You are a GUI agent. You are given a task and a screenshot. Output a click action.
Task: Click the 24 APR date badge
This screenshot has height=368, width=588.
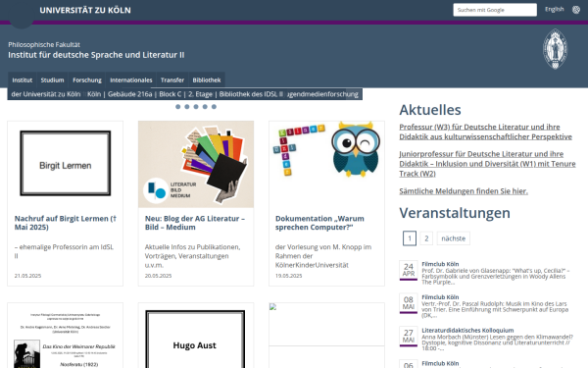coord(409,270)
